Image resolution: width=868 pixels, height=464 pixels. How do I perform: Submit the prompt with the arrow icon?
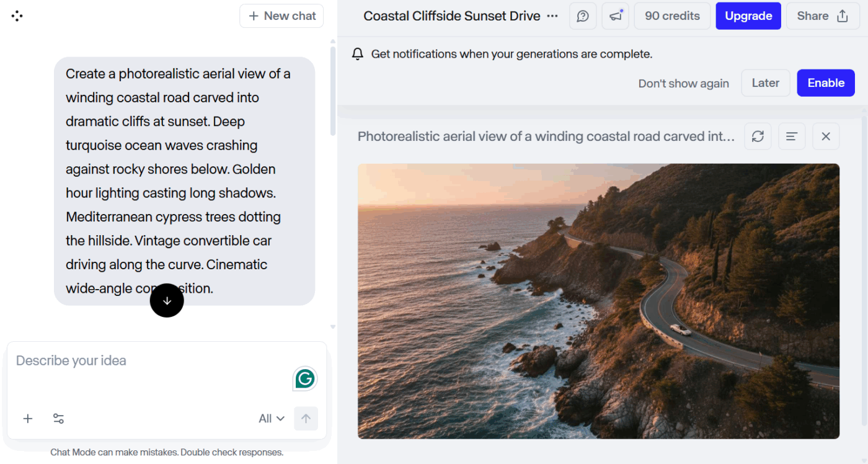pyautogui.click(x=306, y=418)
